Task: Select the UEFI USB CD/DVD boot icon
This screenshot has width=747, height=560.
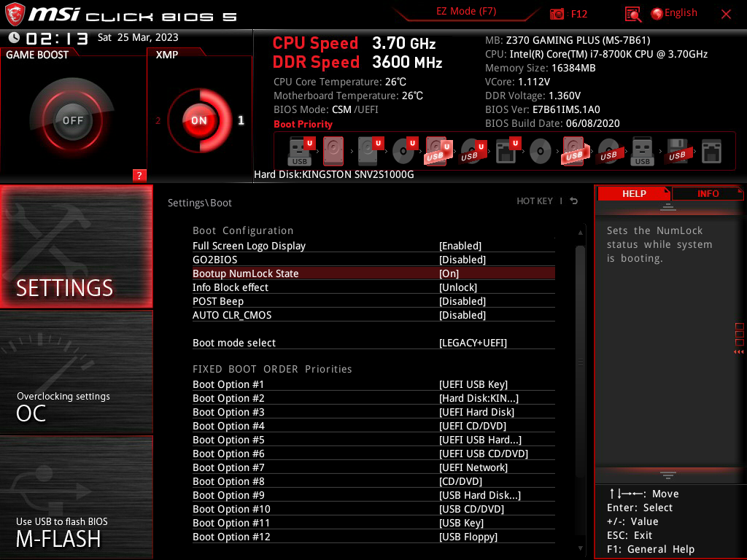Action: (x=473, y=151)
